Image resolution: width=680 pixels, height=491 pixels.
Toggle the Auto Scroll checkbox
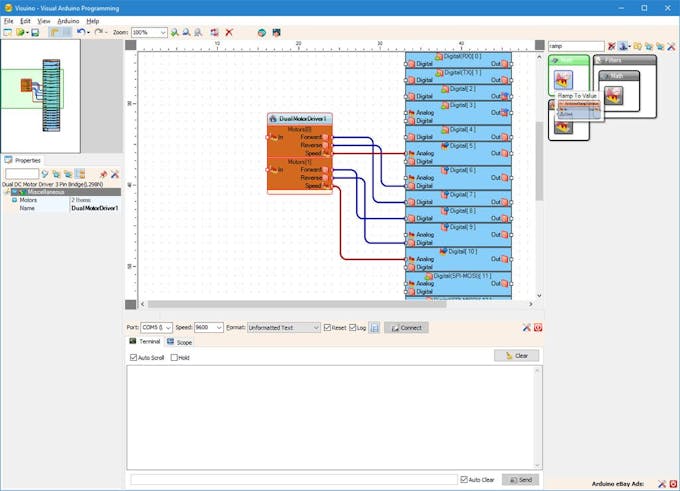point(133,357)
